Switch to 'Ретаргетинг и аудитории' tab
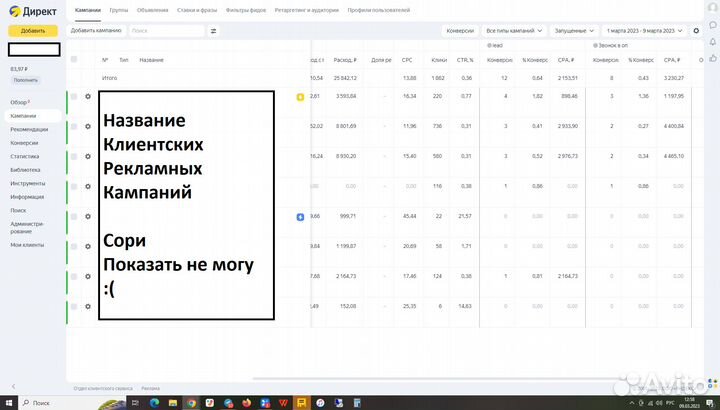The image size is (720, 410). click(307, 10)
